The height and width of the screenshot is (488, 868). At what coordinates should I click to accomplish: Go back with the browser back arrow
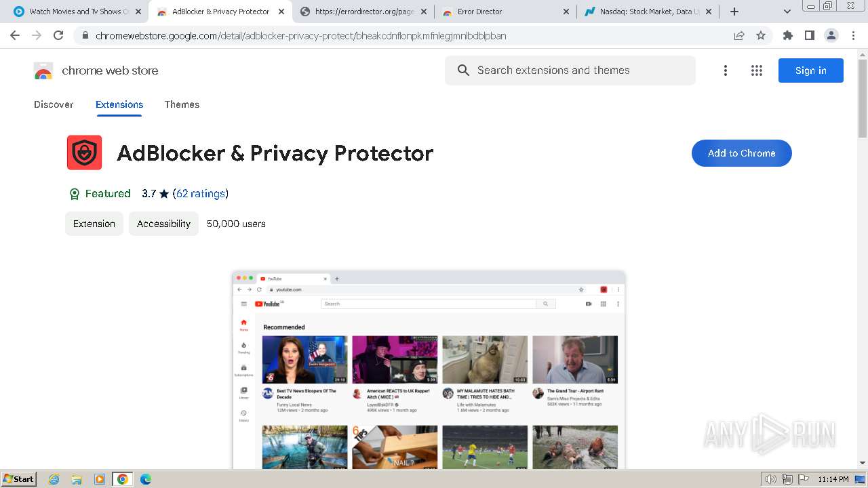15,35
